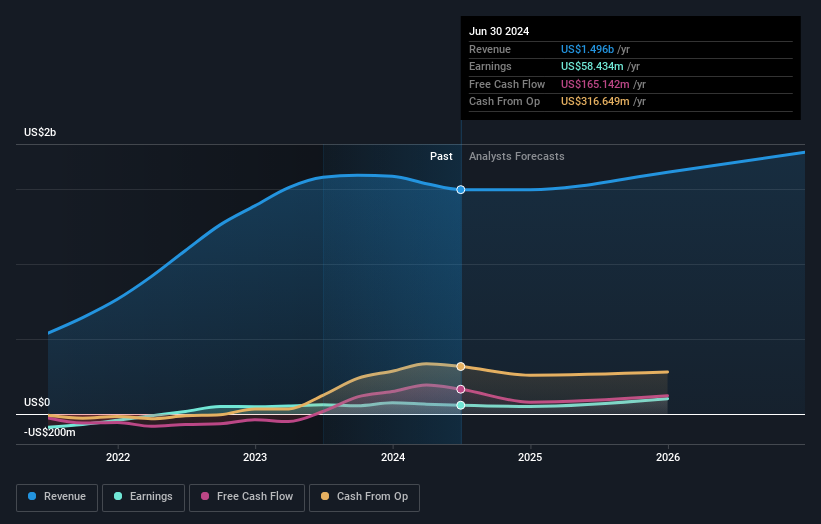Screen dimensions: 821x524
Task: Click the Revenue row label in tooltip
Action: click(490, 49)
